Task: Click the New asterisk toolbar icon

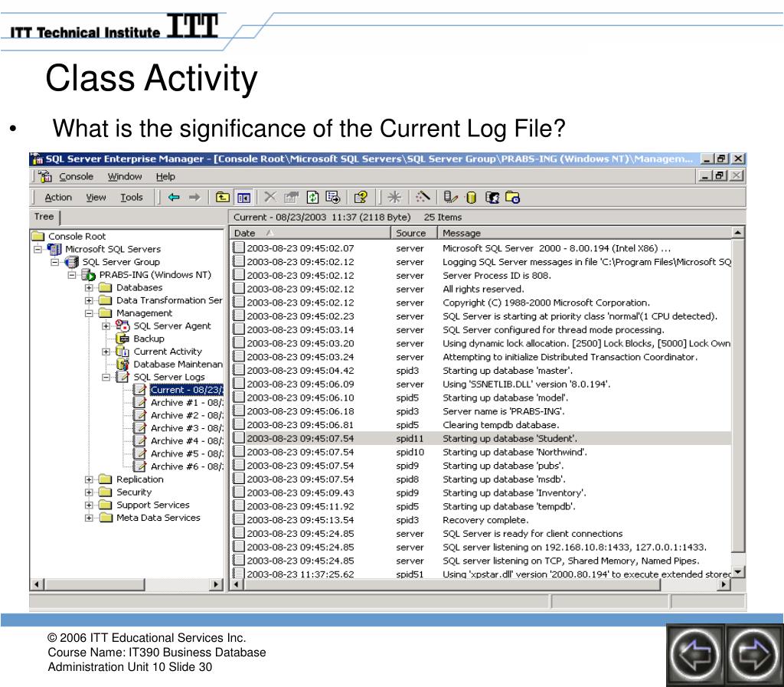Action: pos(394,197)
